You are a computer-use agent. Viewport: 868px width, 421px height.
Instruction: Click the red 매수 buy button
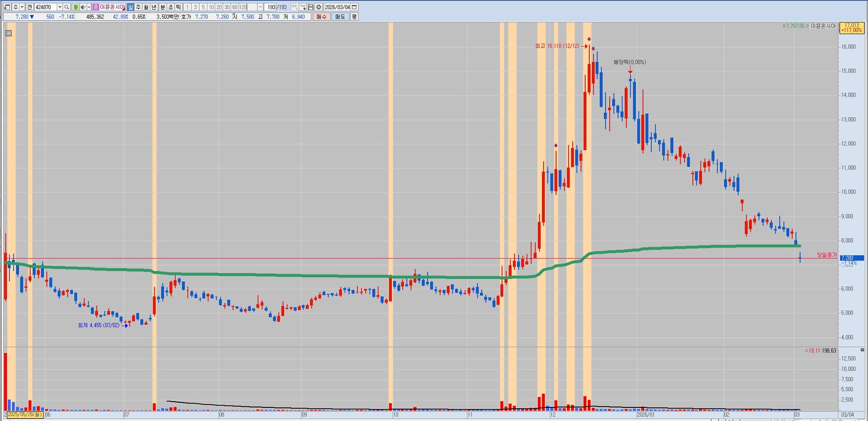[321, 17]
